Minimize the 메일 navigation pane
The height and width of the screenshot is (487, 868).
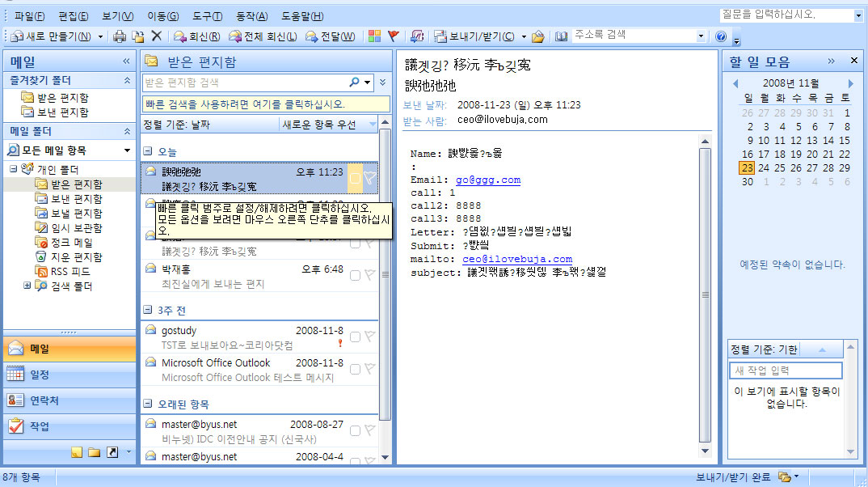click(x=126, y=61)
